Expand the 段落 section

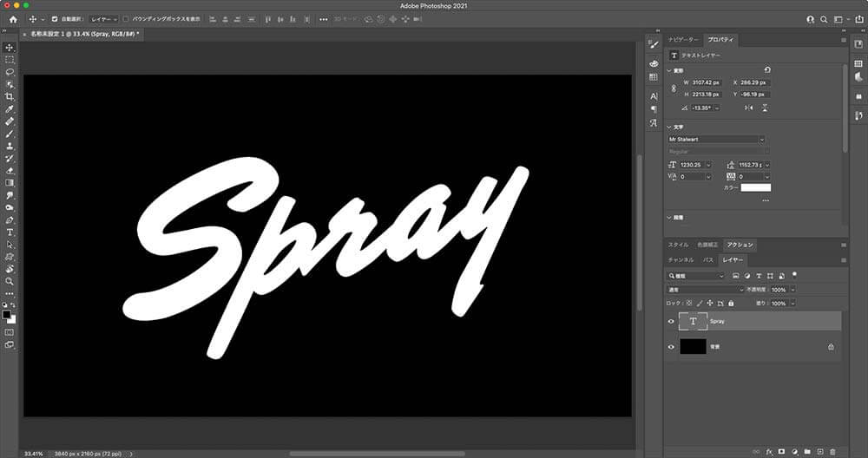[x=668, y=218]
